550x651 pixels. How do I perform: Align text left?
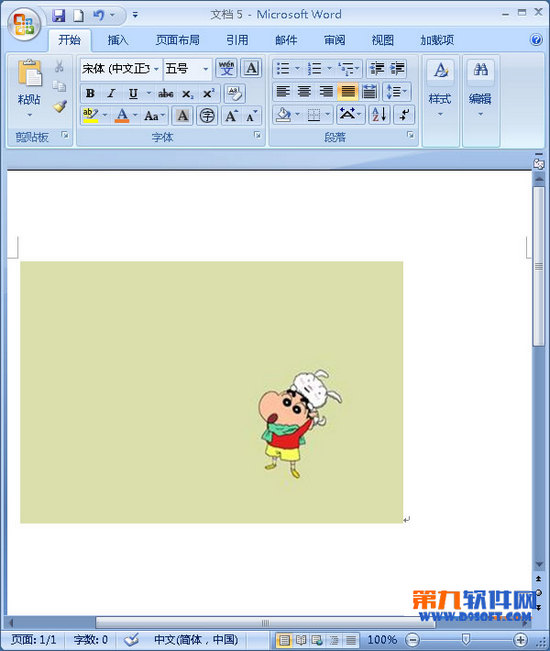click(283, 92)
